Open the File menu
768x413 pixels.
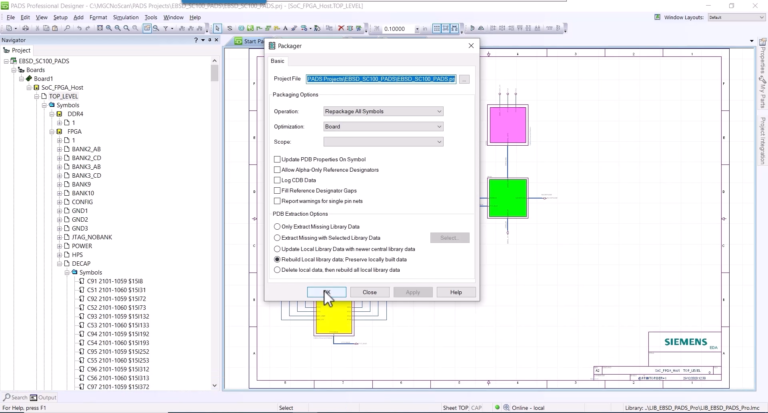point(11,17)
